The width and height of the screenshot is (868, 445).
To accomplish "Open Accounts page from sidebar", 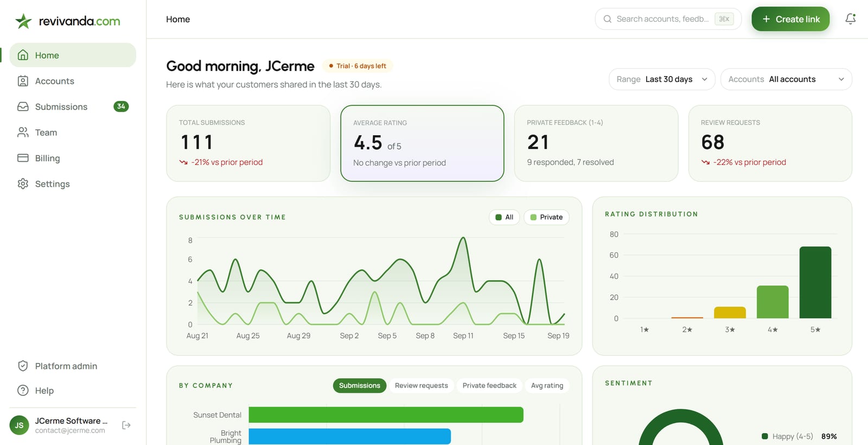I will point(73,81).
